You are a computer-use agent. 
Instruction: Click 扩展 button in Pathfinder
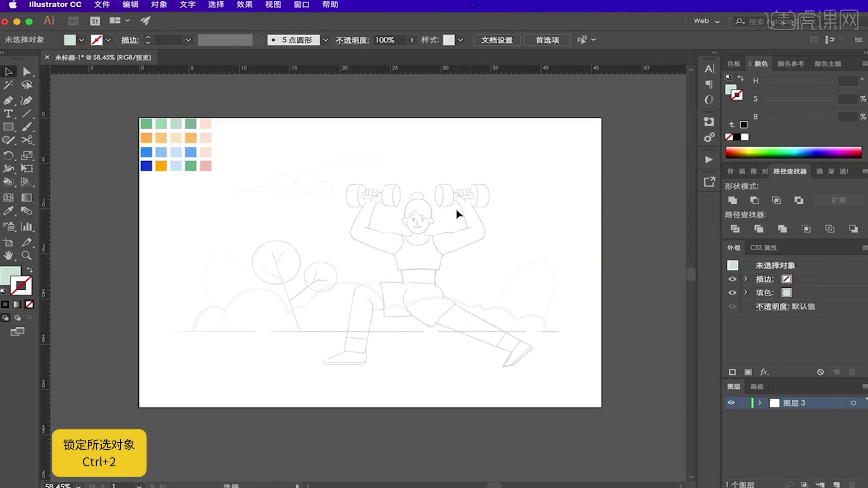tap(839, 200)
